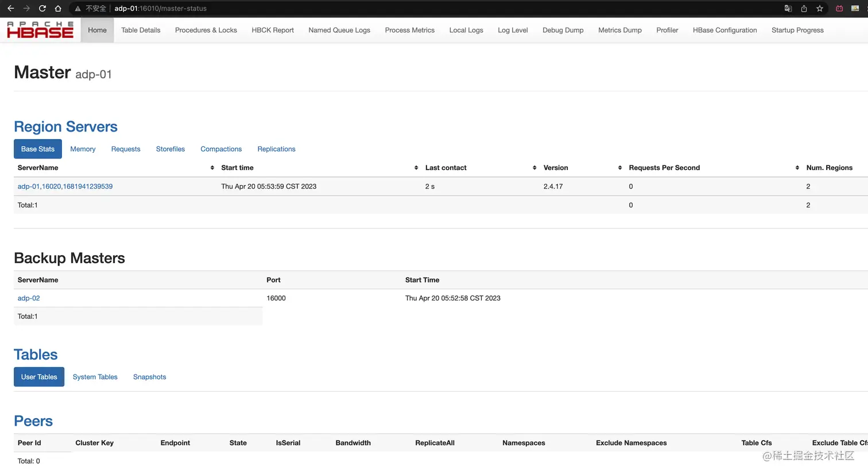Toggle sorting on the ServerName column

(x=212, y=167)
